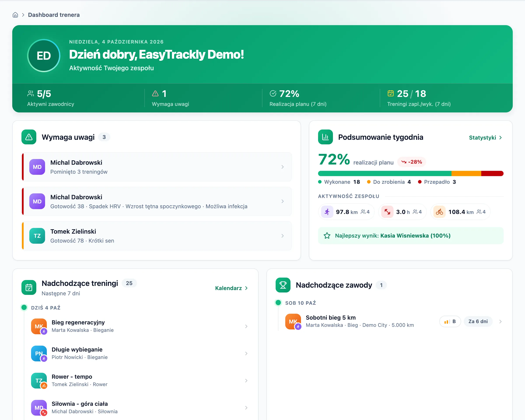The height and width of the screenshot is (420, 525).
Task: Click the Dashboard trenera breadcrumb
Action: [x=54, y=15]
